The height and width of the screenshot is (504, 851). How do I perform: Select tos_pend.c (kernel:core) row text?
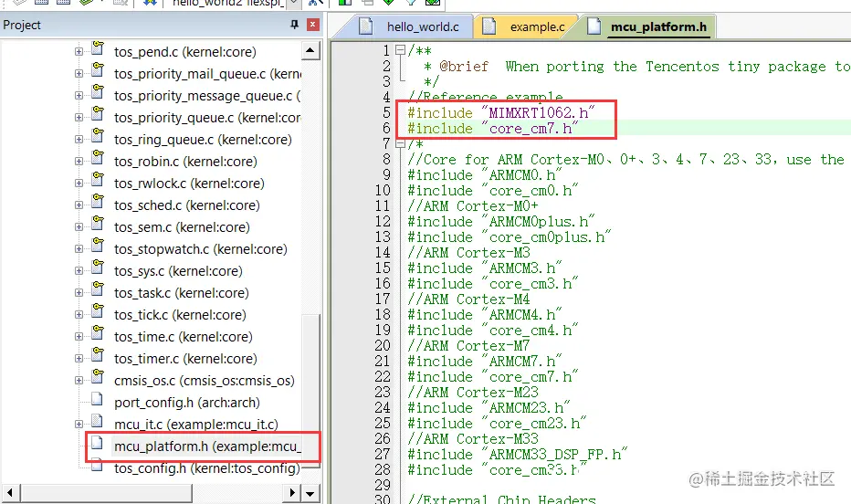click(x=185, y=51)
